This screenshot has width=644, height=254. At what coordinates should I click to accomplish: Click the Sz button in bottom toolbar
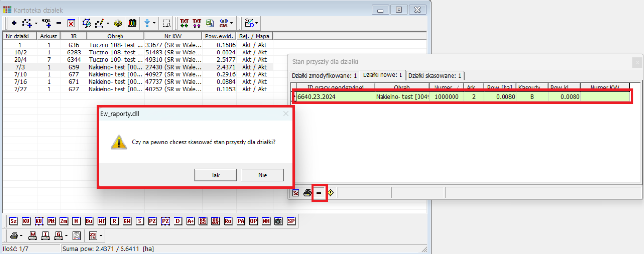14,221
